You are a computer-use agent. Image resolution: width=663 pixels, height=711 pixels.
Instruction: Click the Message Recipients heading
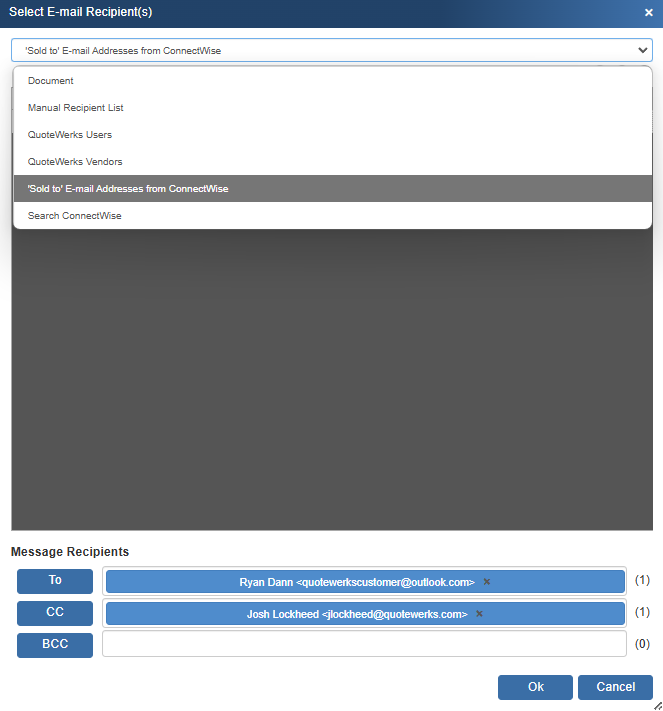click(70, 551)
